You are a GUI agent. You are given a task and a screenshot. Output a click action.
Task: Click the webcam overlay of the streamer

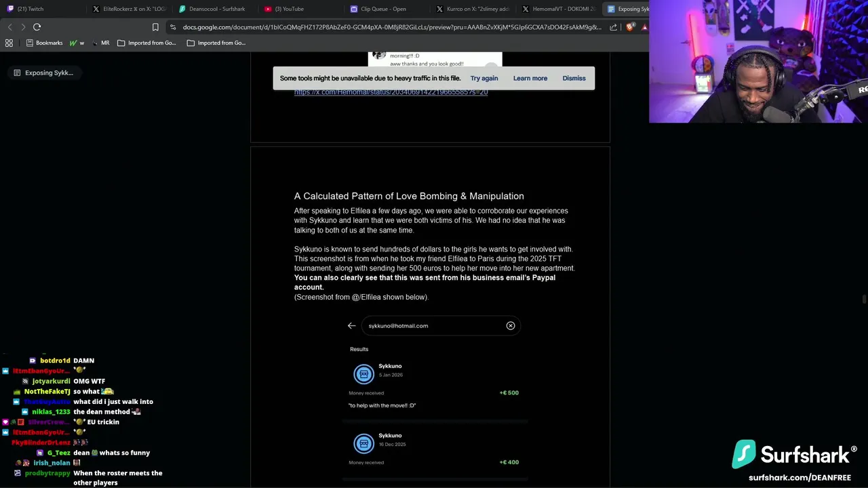(758, 61)
